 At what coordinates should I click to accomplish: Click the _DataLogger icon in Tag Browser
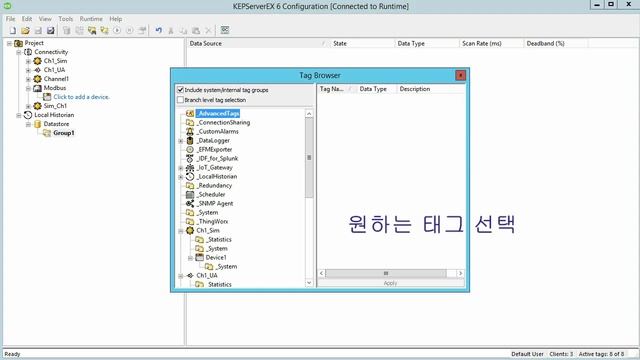coord(190,140)
